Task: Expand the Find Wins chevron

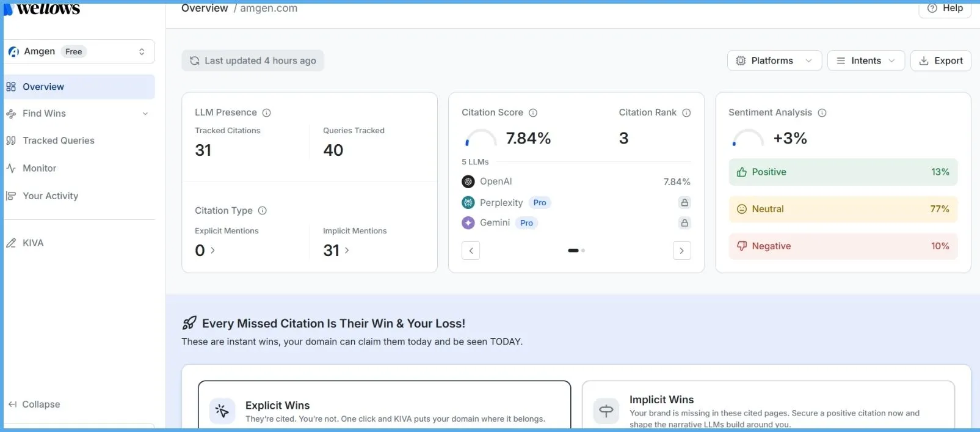Action: click(x=145, y=114)
